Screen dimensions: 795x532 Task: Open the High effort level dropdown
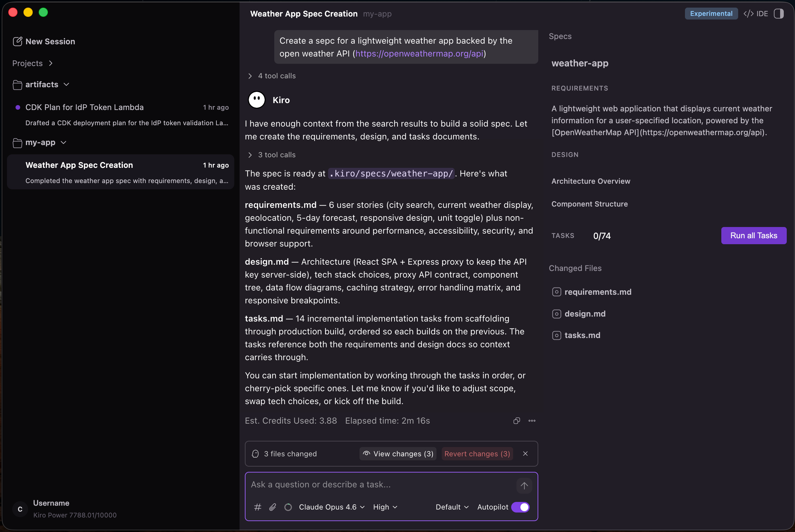(x=385, y=507)
